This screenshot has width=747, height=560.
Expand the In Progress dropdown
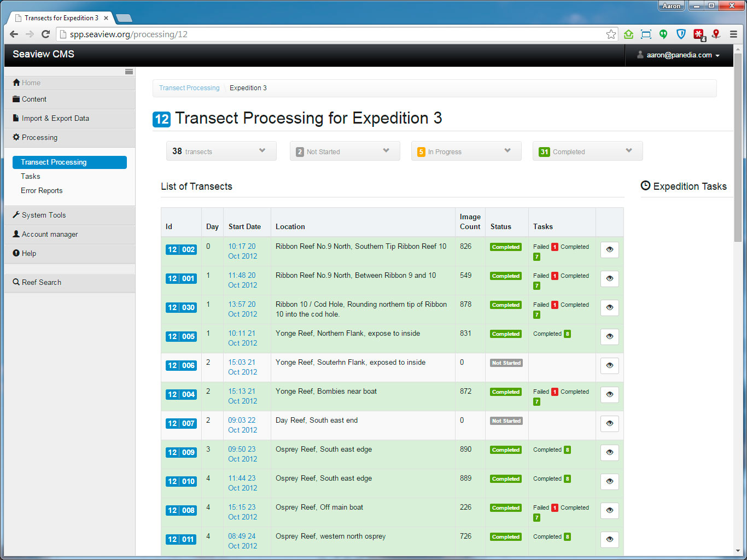[466, 151]
